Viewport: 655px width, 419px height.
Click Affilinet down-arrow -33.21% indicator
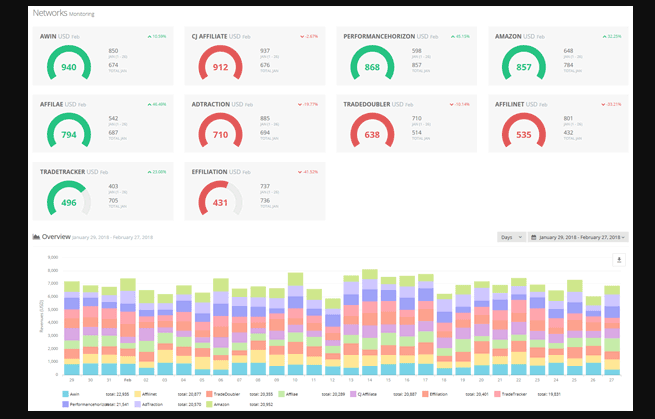pyautogui.click(x=611, y=104)
